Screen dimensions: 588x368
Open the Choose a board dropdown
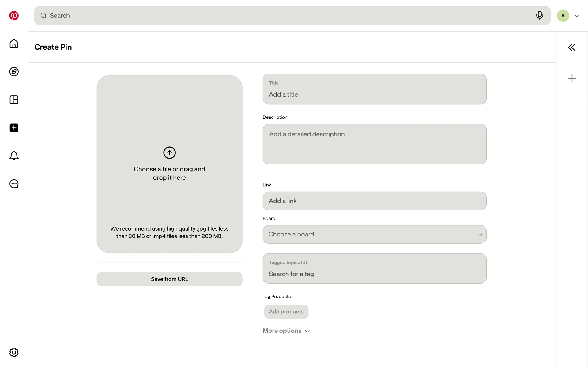point(374,235)
